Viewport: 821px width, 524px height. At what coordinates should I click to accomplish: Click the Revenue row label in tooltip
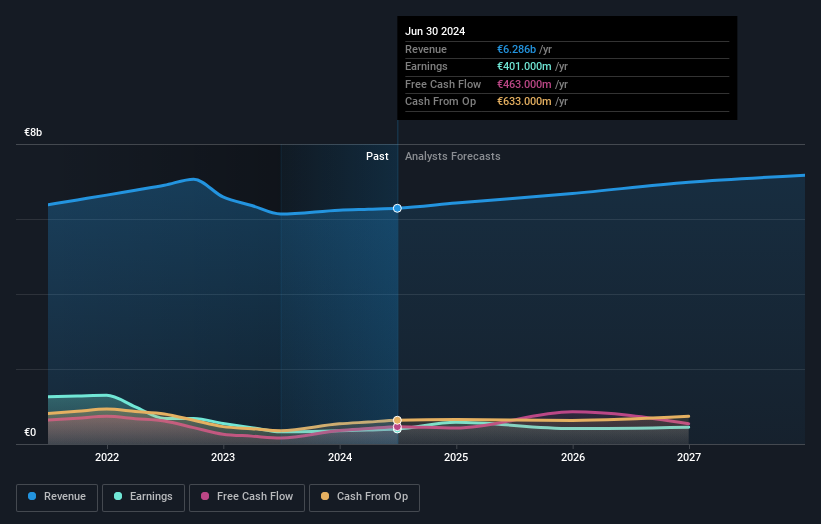tap(426, 49)
